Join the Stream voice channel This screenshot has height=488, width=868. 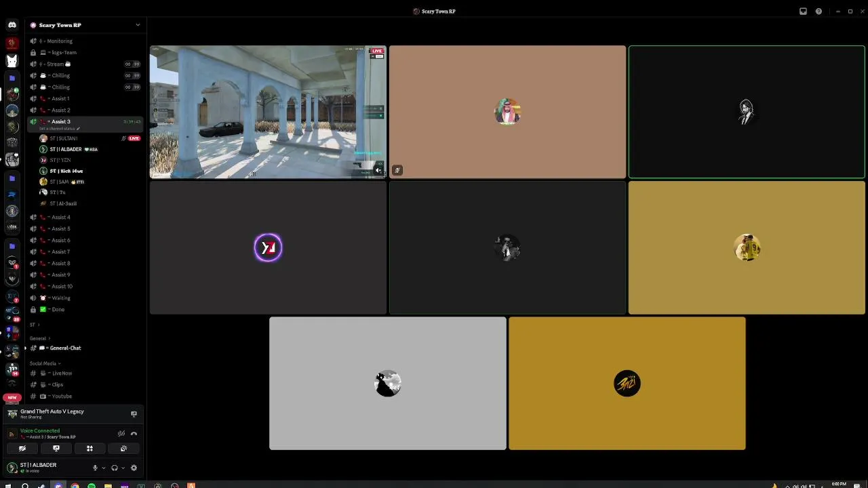[86, 64]
